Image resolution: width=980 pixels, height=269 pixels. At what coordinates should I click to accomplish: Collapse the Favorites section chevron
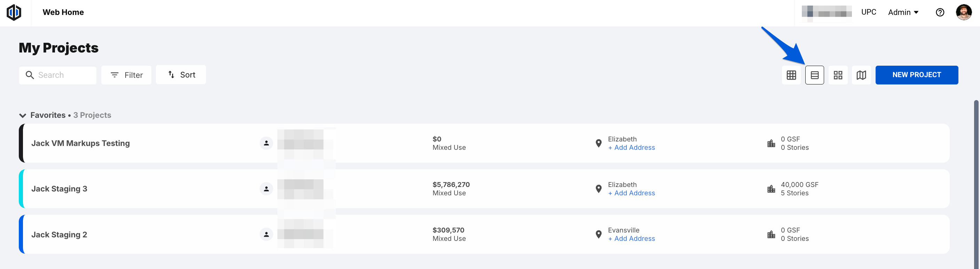[x=23, y=115]
